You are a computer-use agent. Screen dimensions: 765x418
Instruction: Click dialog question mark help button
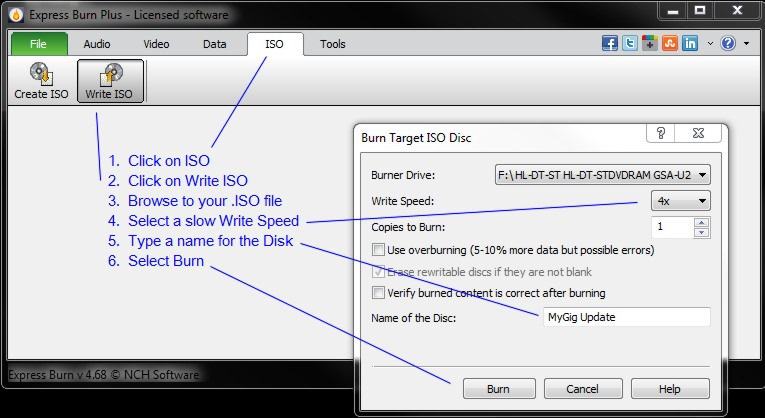[x=661, y=133]
